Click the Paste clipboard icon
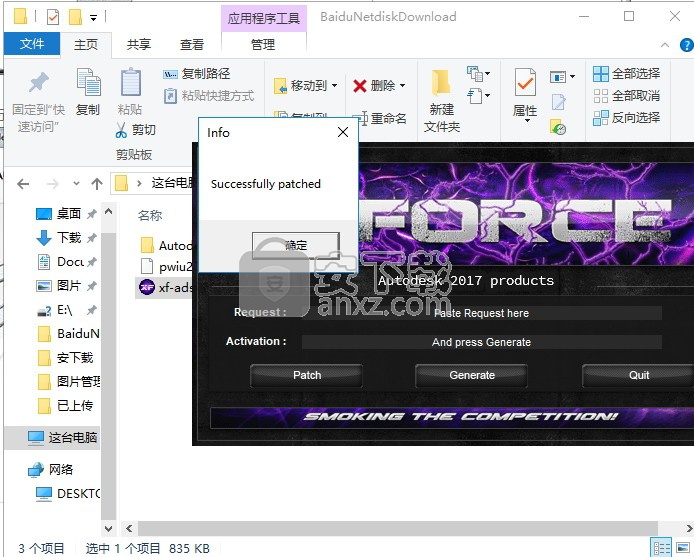 pos(131,82)
